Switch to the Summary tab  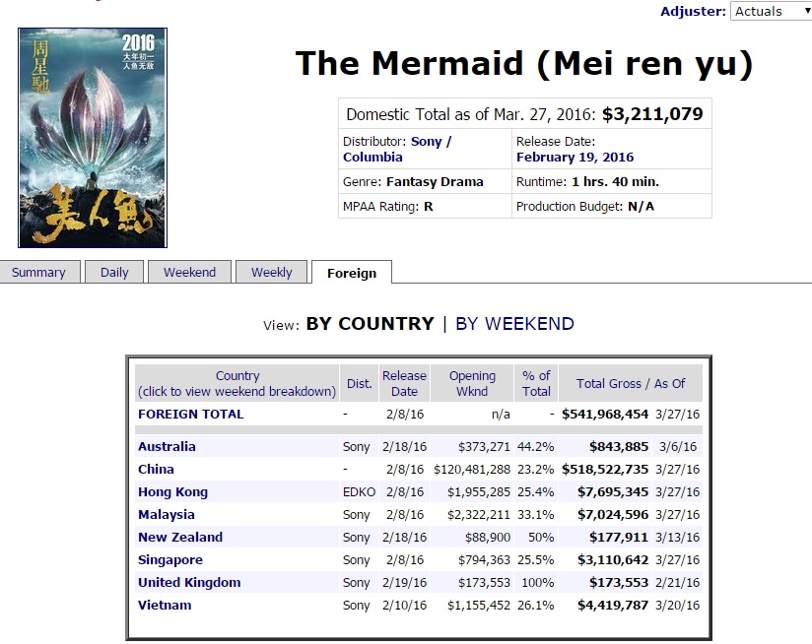38,272
